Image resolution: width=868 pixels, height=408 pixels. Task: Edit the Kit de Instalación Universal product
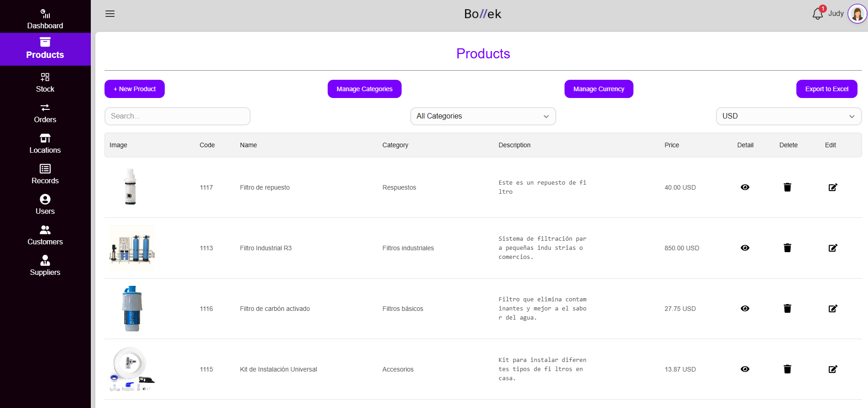(832, 369)
